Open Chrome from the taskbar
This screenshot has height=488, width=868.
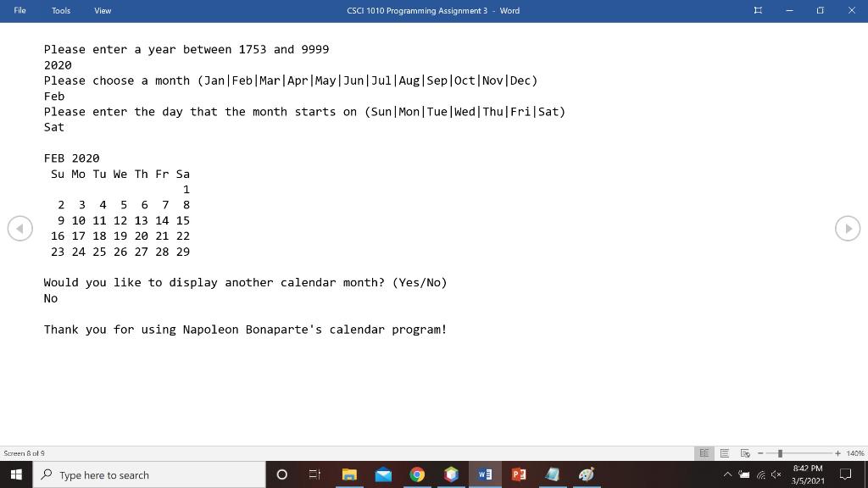pos(417,474)
